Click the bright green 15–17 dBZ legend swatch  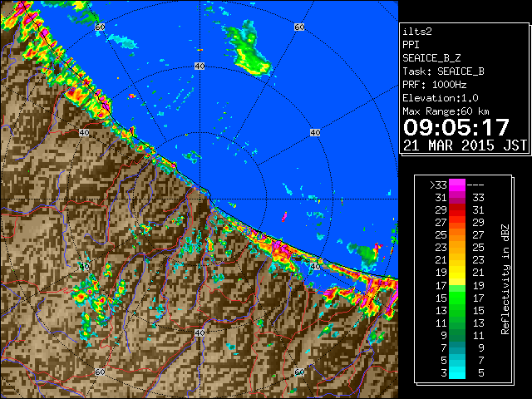[456, 298]
